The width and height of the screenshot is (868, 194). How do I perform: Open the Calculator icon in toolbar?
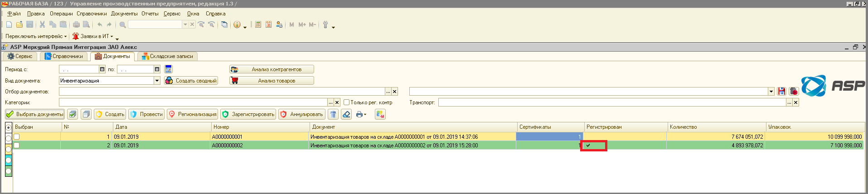coord(258,24)
